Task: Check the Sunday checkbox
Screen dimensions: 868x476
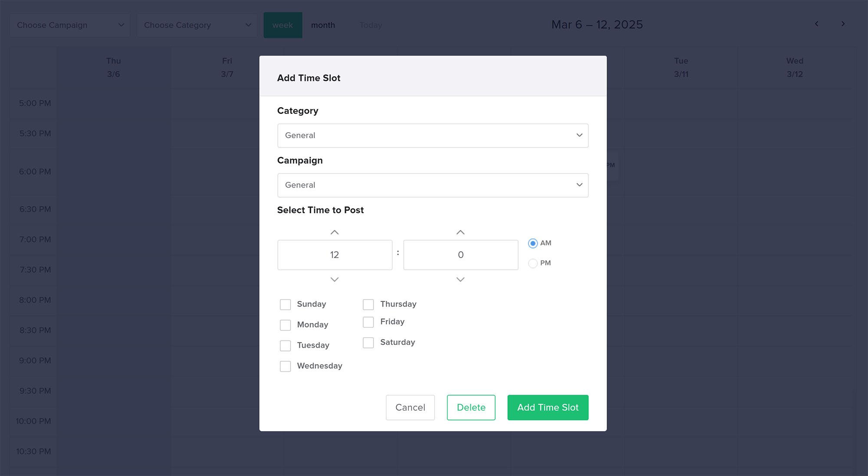Action: pos(285,304)
